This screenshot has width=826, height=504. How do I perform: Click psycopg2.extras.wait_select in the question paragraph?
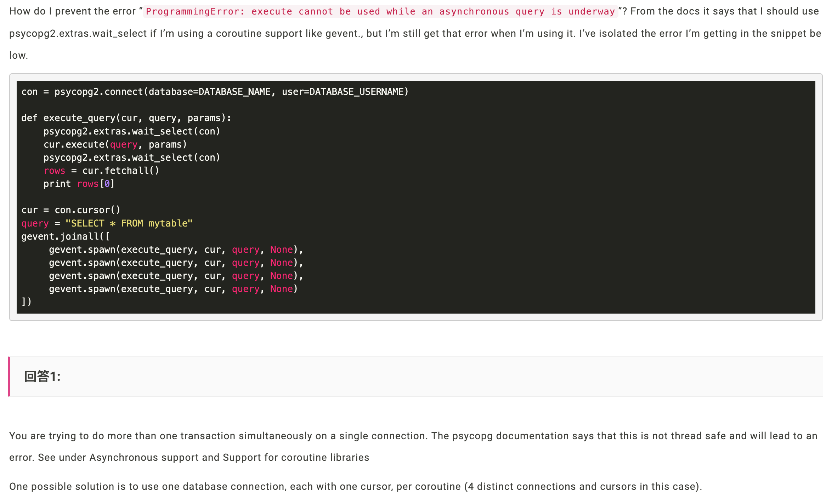[x=78, y=34]
